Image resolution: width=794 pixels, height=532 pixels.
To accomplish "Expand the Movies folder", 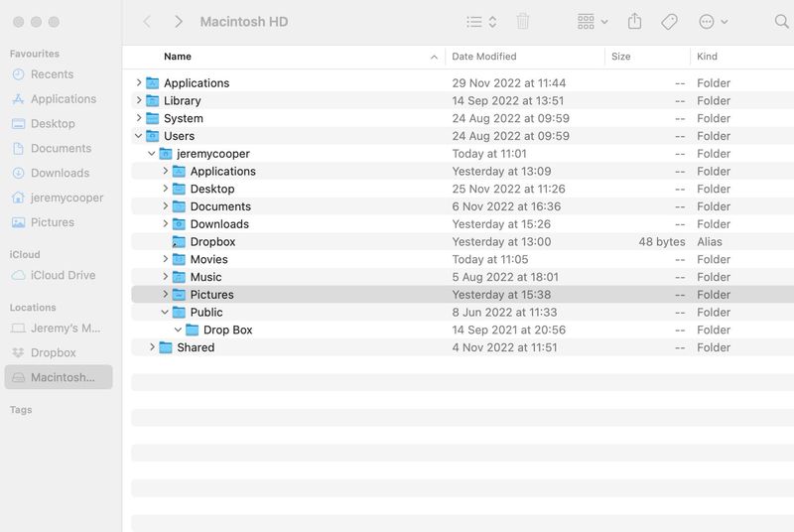I will [165, 259].
